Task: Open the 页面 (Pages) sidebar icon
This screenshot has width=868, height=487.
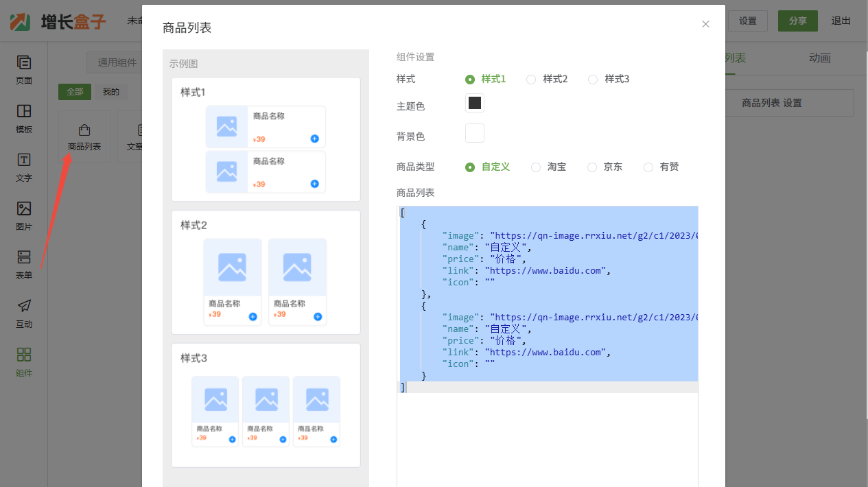Action: (x=24, y=70)
